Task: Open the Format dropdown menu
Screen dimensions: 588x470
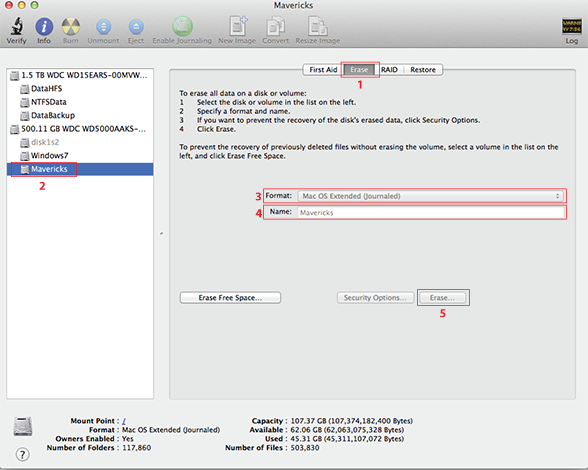Action: [x=430, y=196]
